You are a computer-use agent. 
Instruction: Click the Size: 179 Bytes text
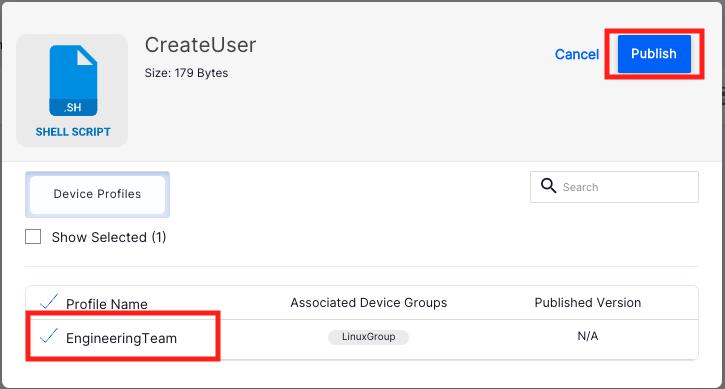click(186, 73)
